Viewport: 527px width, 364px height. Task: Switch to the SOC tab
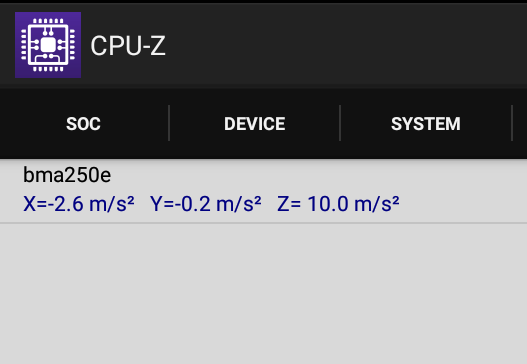(83, 124)
